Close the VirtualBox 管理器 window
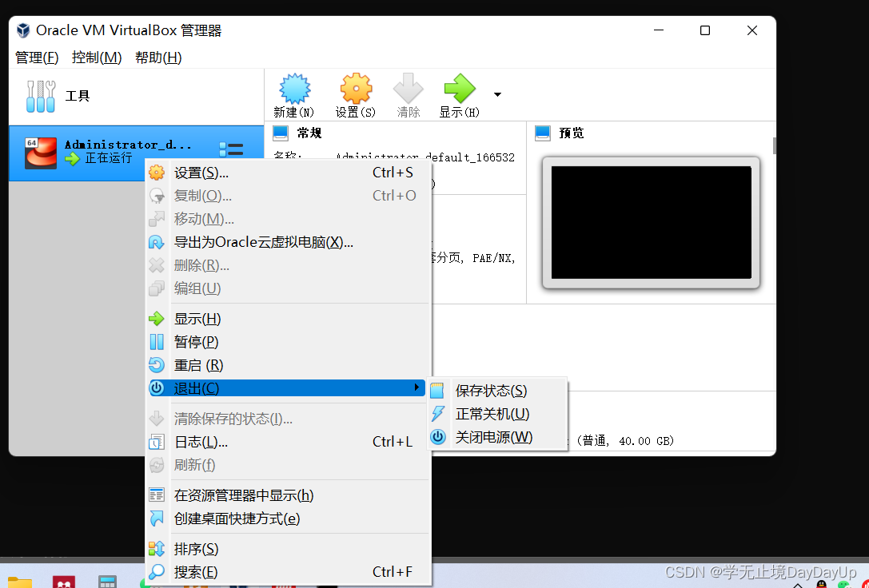The height and width of the screenshot is (588, 869). (x=752, y=30)
